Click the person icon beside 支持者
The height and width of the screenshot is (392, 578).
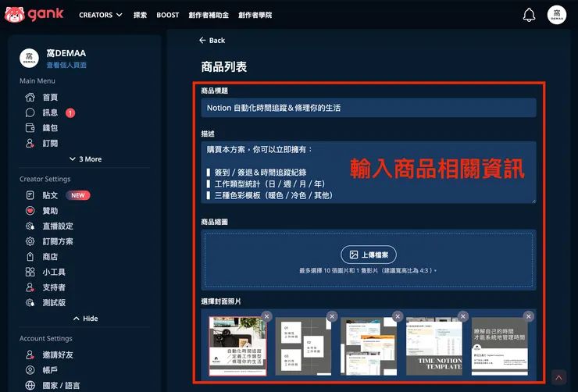coord(30,287)
